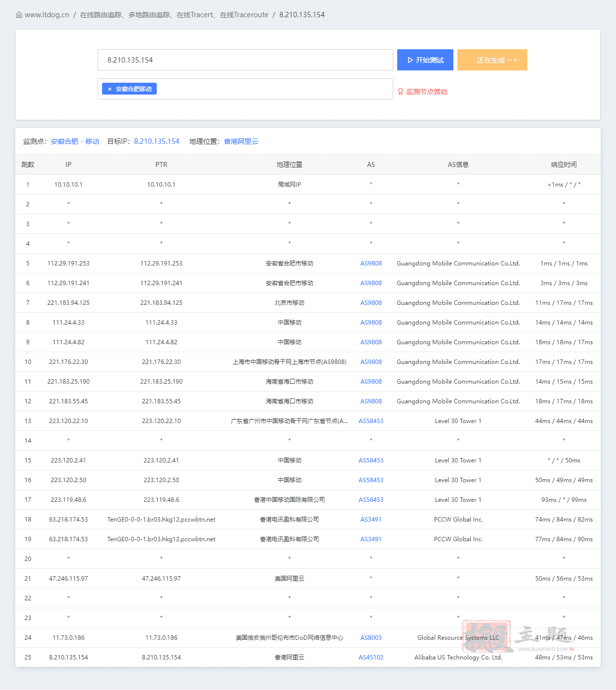Select IP cell 11.73.0.186

point(68,638)
